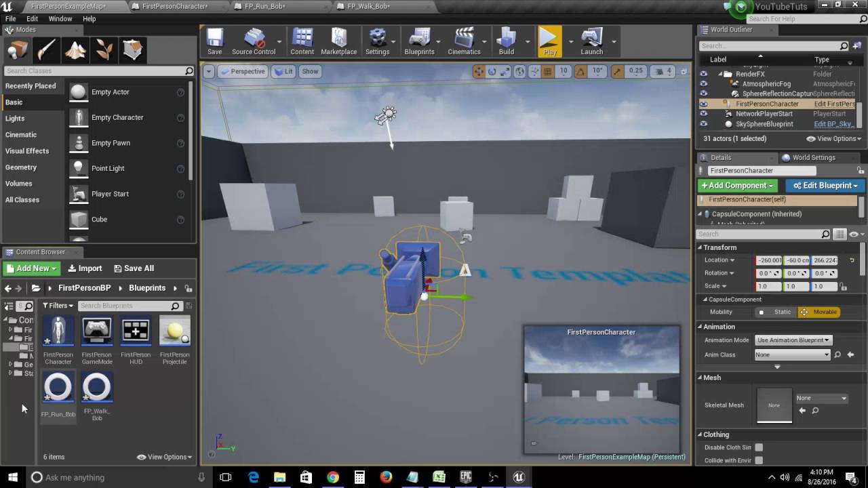
Task: Toggle visibility eye for FirstPersonCharacter
Action: [x=704, y=104]
